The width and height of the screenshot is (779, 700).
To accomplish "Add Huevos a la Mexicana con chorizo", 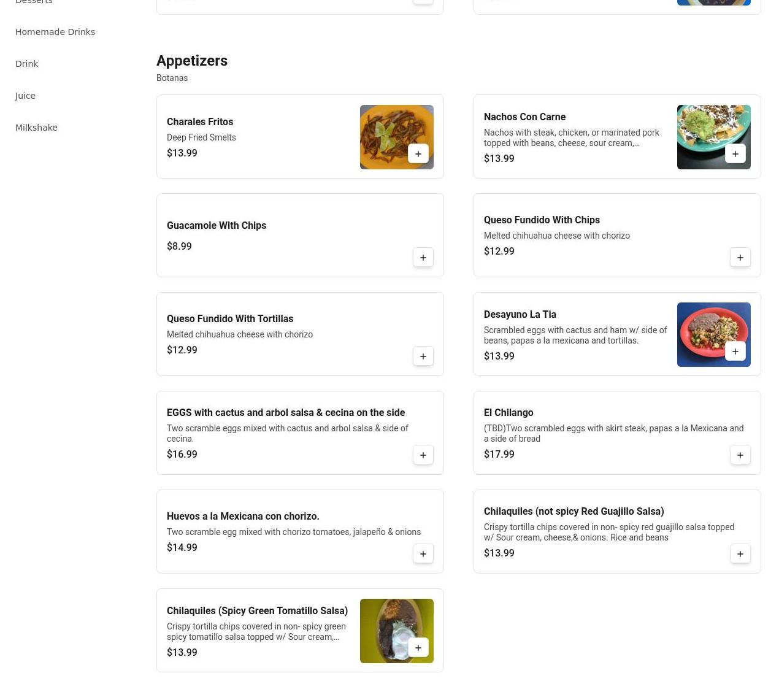I will [x=423, y=554].
